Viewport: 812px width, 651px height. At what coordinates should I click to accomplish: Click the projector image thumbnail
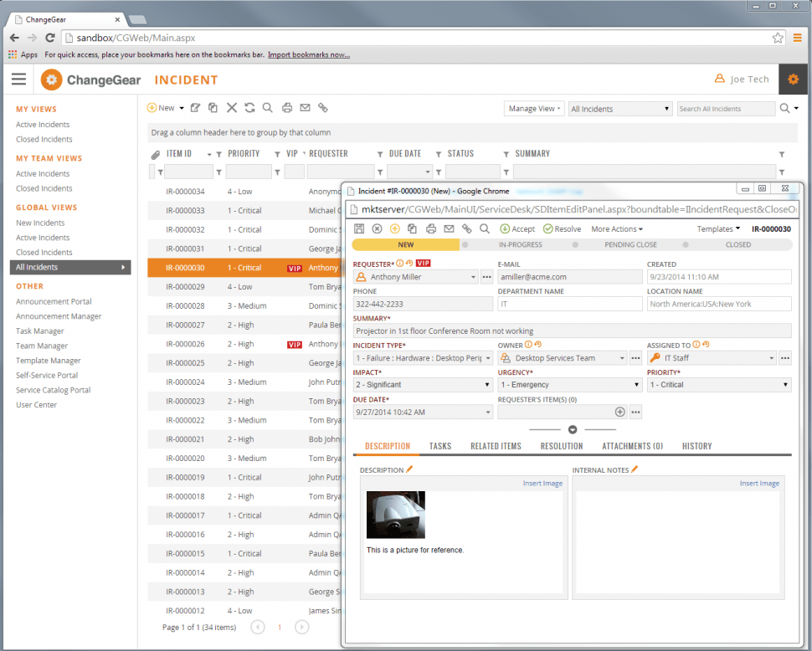click(x=396, y=515)
